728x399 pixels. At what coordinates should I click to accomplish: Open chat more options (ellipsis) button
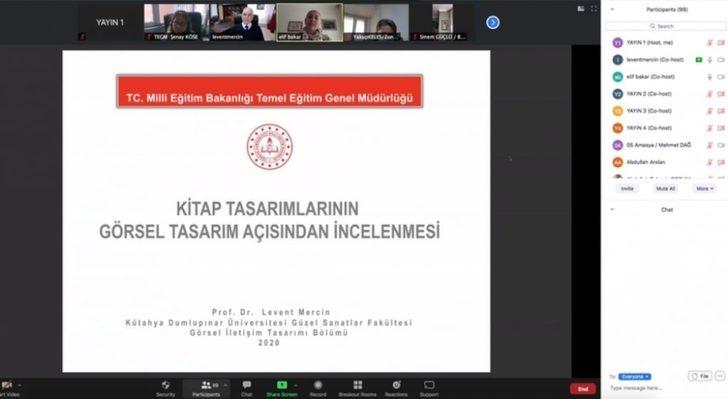pyautogui.click(x=720, y=376)
